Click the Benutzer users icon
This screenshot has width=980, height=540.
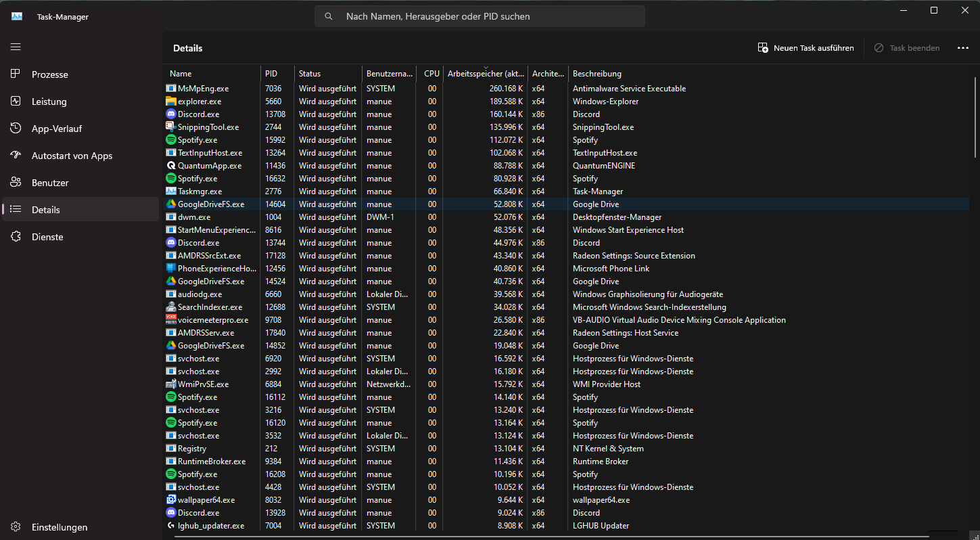16,182
